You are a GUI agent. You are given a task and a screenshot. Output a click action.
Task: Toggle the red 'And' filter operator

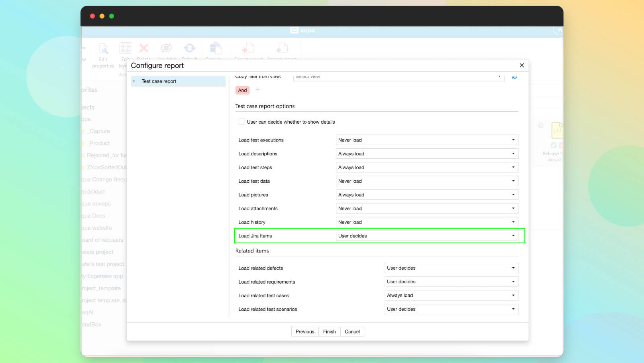(242, 90)
